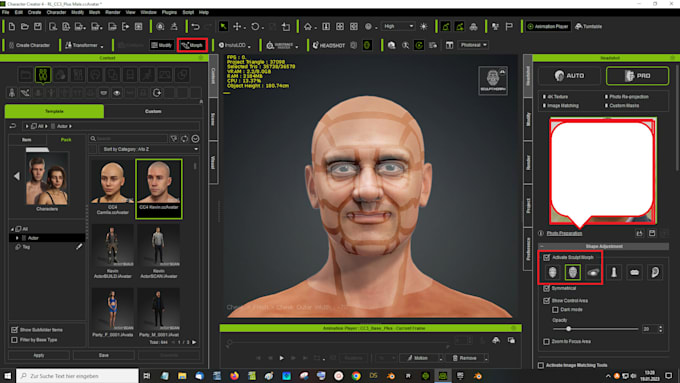The image size is (680, 383).
Task: Click the Create Character button
Action: [29, 45]
